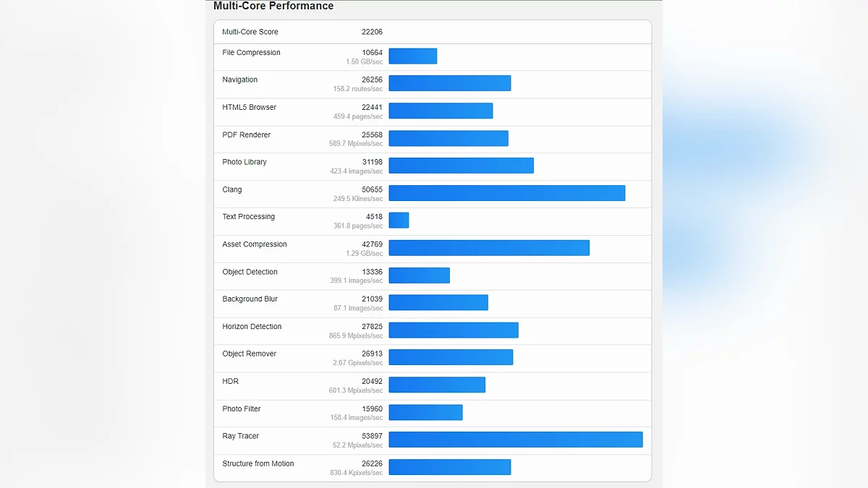Click the Multi-Core Score row label
Viewport: 868px width, 488px height.
click(x=250, y=32)
